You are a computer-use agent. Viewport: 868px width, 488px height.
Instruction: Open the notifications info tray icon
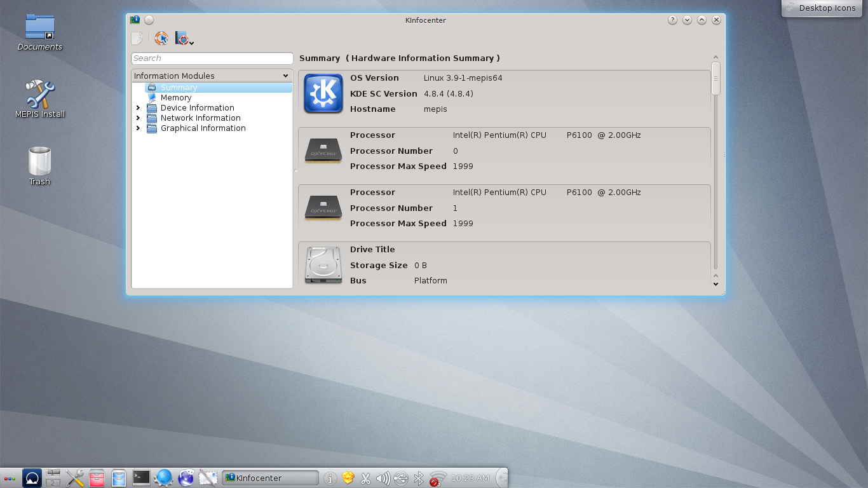point(330,478)
